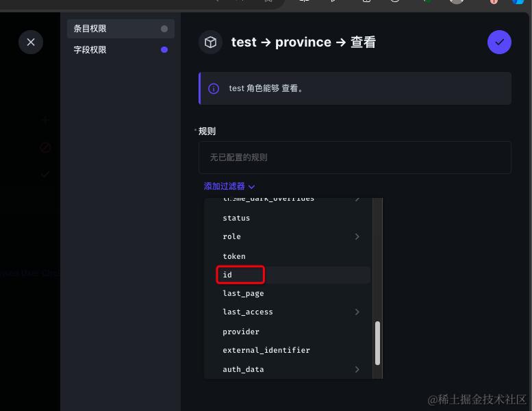Select the external_identifier field

point(294,350)
